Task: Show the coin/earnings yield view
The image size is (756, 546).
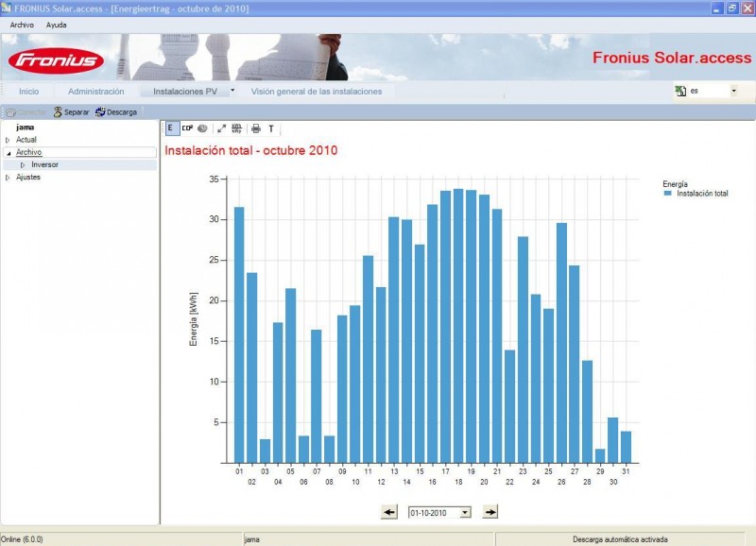Action: (x=202, y=128)
